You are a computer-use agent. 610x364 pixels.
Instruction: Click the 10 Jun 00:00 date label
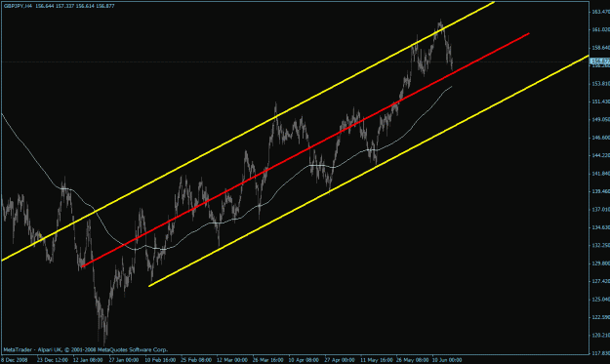(x=447, y=360)
